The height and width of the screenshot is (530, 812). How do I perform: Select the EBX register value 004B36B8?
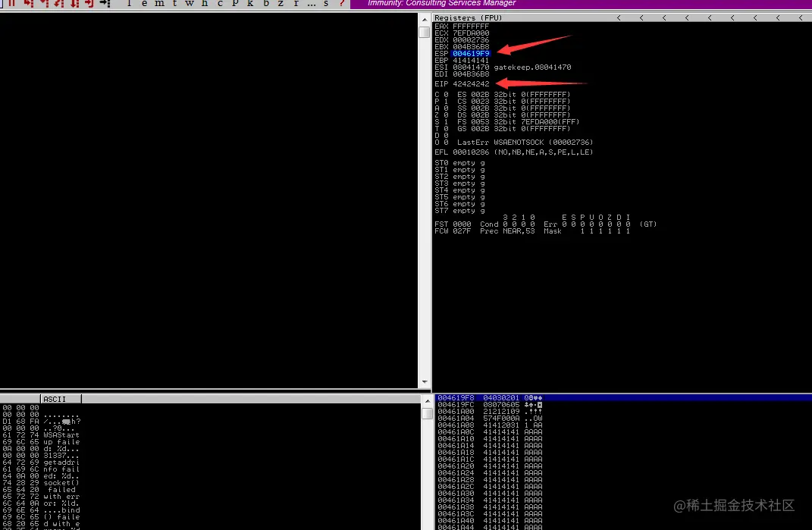pos(471,46)
